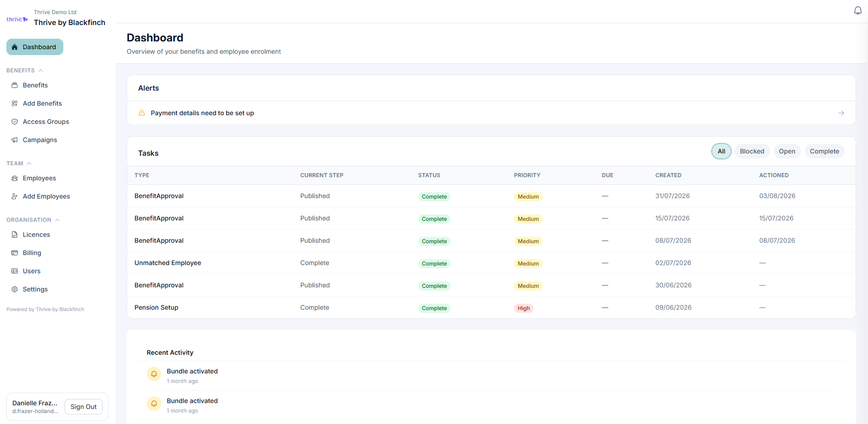868x424 pixels.
Task: Go to the Users page
Action: [31, 271]
